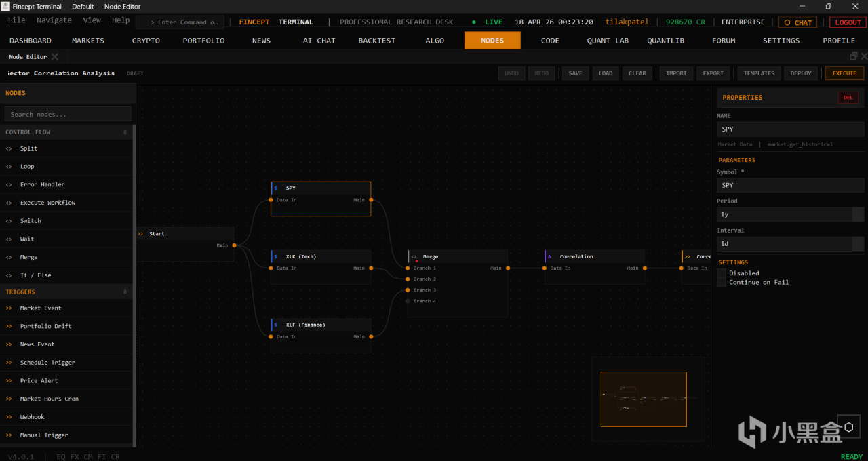Click the workflow title text field
This screenshot has width=868, height=461.
click(61, 73)
